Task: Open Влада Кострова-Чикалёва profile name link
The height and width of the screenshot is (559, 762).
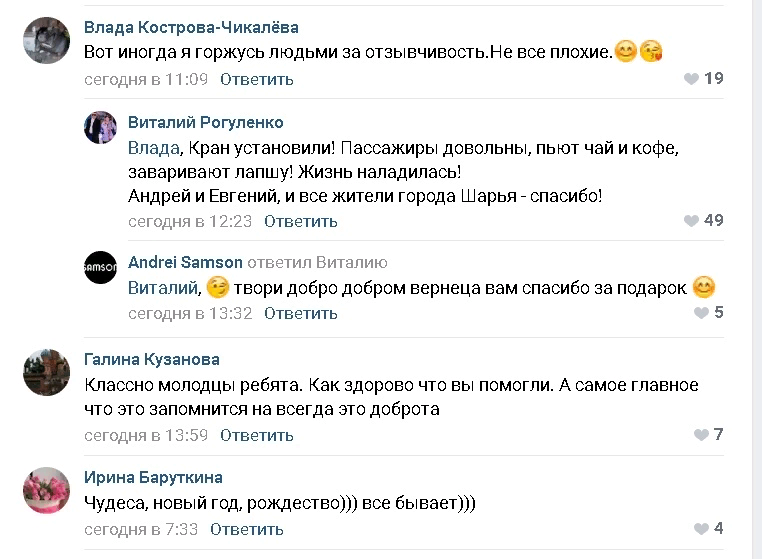Action: click(191, 27)
